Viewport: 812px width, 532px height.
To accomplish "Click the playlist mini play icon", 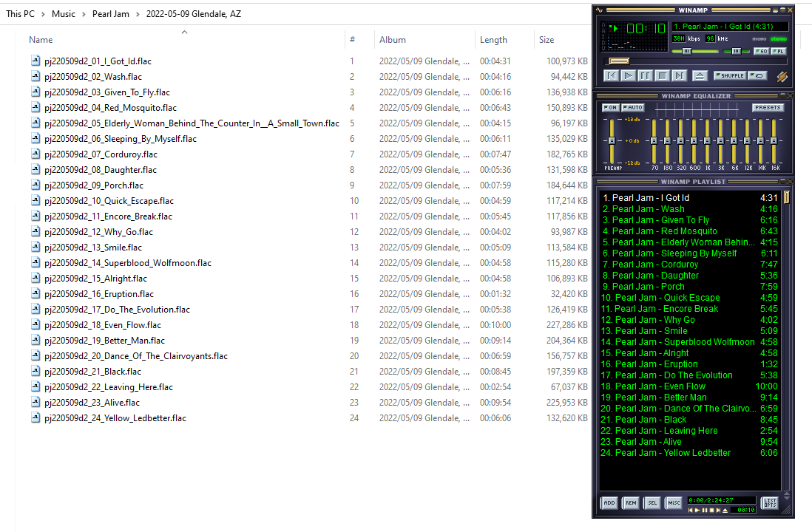I will tap(697, 511).
